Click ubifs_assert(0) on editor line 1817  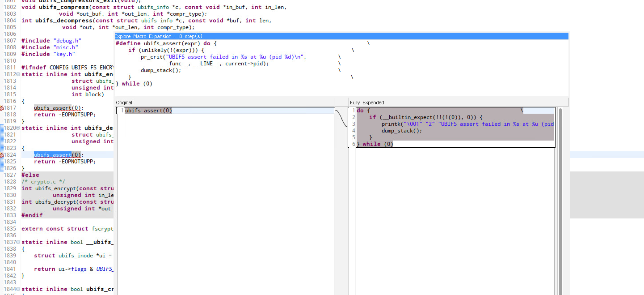59,108
